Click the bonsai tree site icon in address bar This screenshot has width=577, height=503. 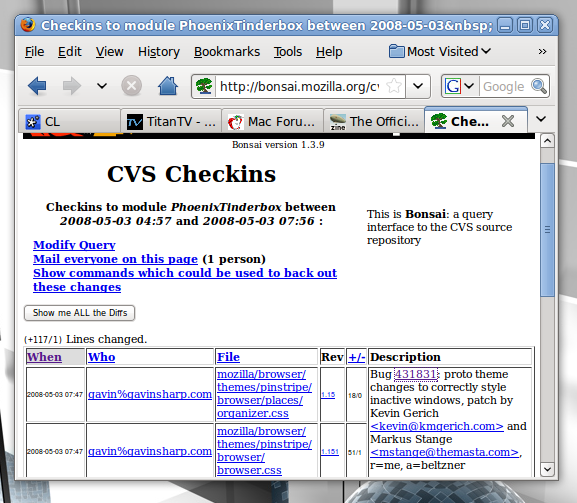204,86
